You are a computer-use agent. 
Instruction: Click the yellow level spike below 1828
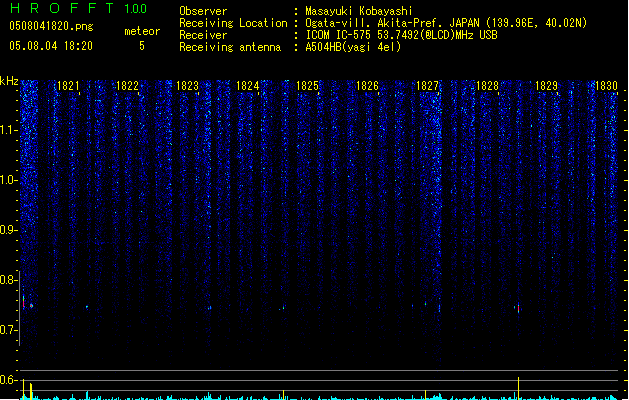[x=518, y=388]
